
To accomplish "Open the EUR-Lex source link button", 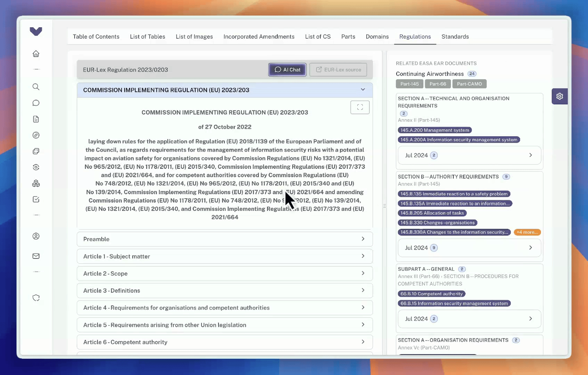I will tap(338, 70).
